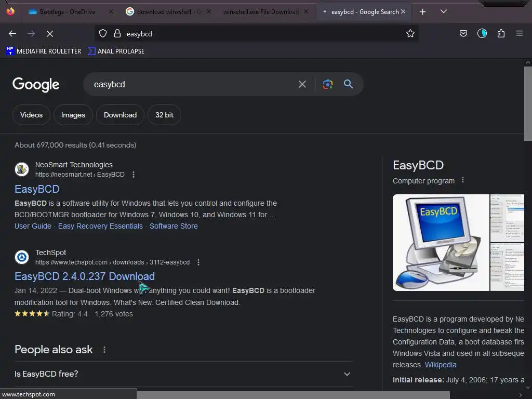532x399 pixels.
Task: Open Easy Recovery Essentials sitelink
Action: (100, 226)
